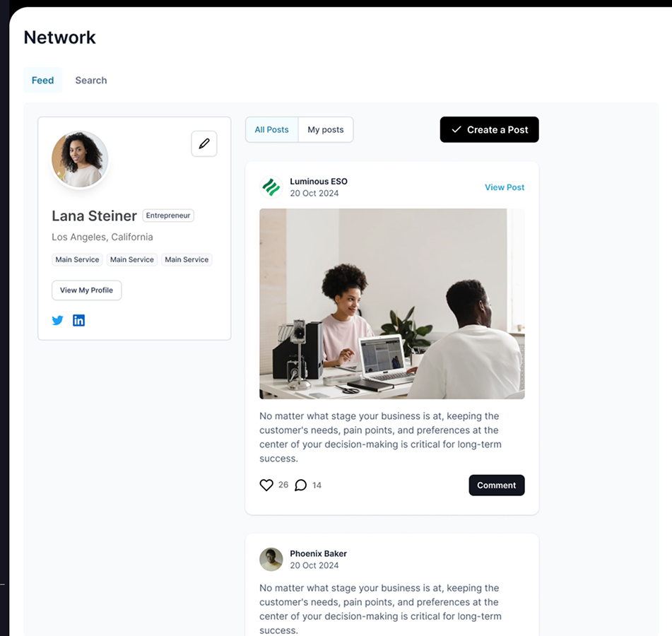Click the Phoenix Baker author name
This screenshot has height=636, width=672.
point(319,554)
